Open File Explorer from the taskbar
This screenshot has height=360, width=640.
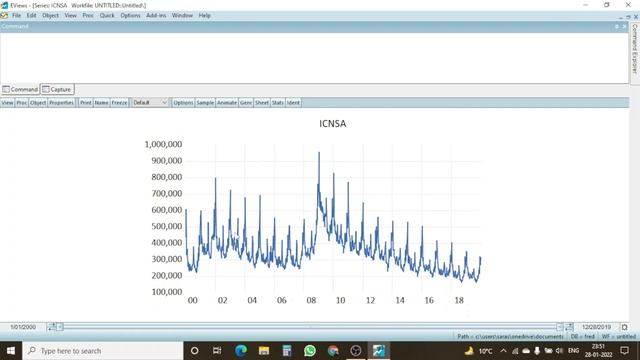(x=264, y=351)
